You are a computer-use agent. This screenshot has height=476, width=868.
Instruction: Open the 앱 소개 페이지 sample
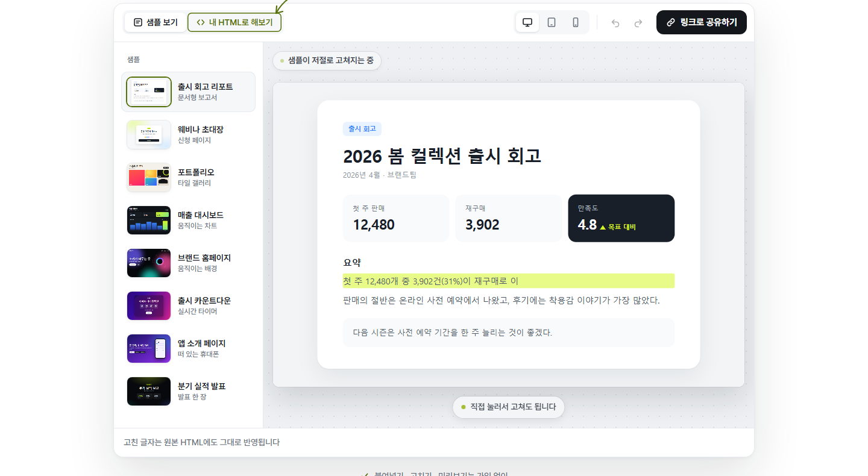click(188, 348)
